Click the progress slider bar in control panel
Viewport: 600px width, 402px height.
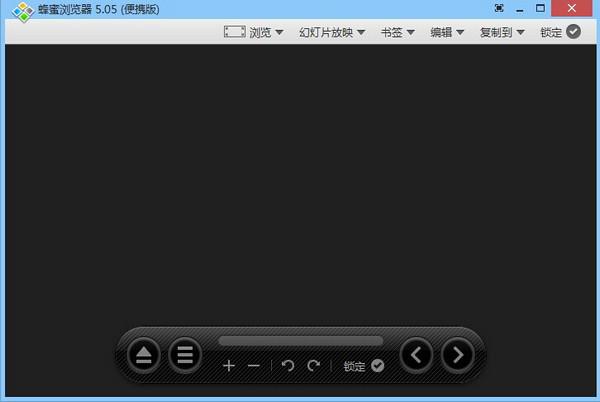pyautogui.click(x=300, y=341)
